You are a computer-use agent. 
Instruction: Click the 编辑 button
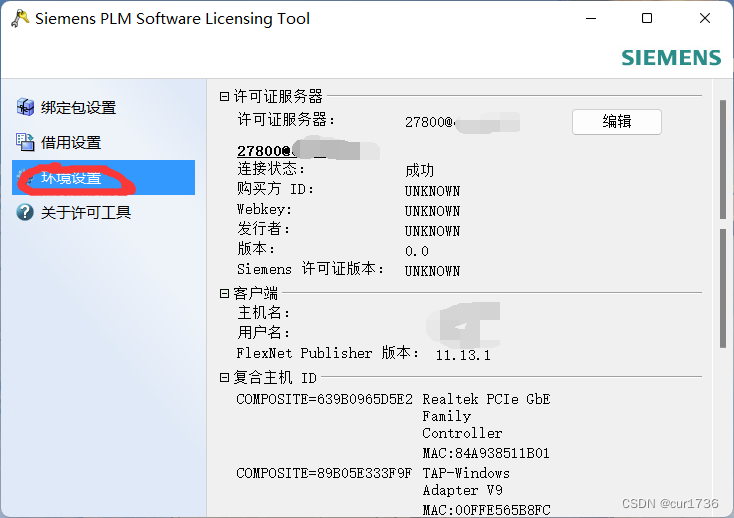617,122
